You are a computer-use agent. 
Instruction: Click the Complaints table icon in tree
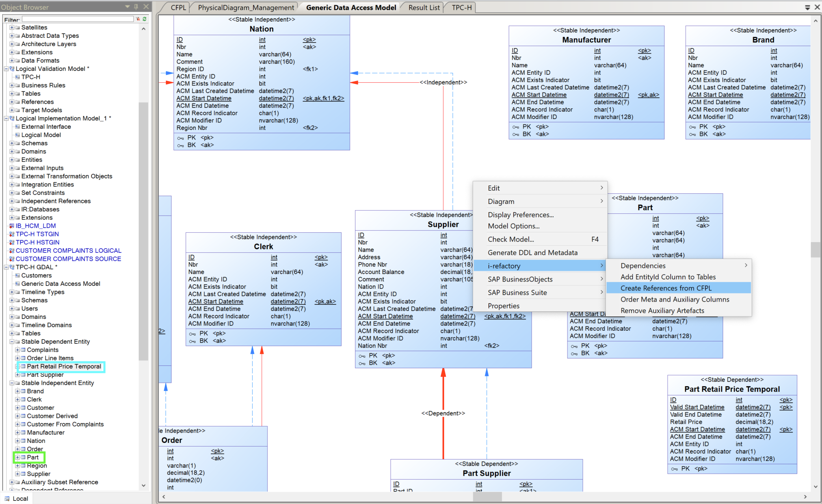[23, 350]
